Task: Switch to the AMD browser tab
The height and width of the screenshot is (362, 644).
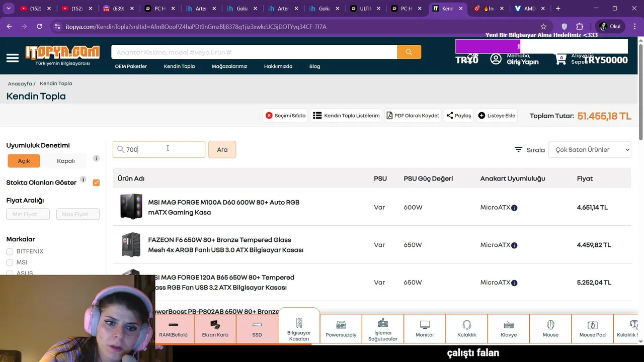Action: click(x=530, y=9)
